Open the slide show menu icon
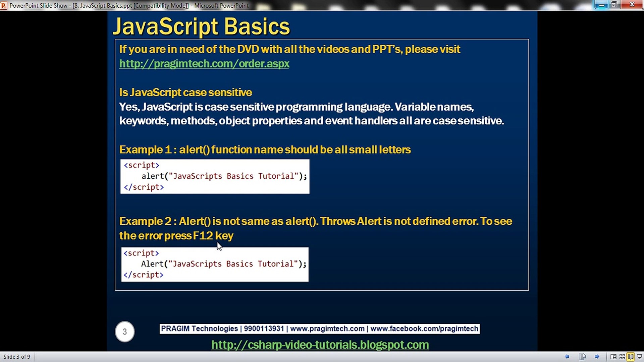Image resolution: width=644 pixels, height=362 pixels. click(582, 357)
